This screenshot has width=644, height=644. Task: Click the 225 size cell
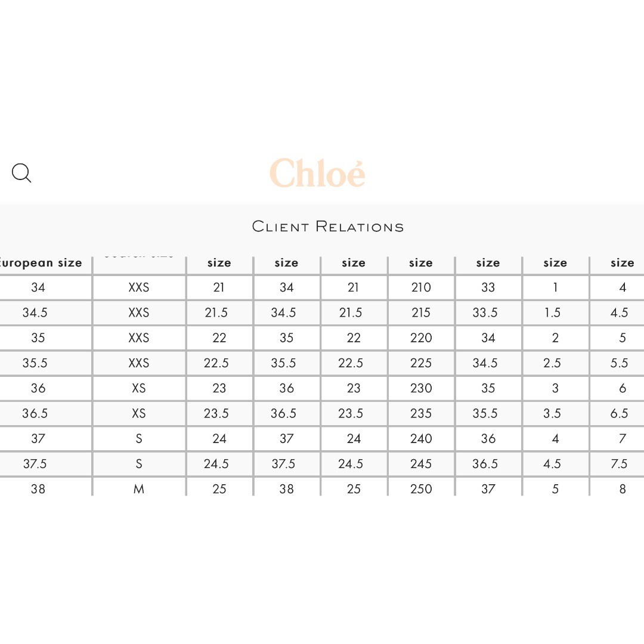[421, 363]
